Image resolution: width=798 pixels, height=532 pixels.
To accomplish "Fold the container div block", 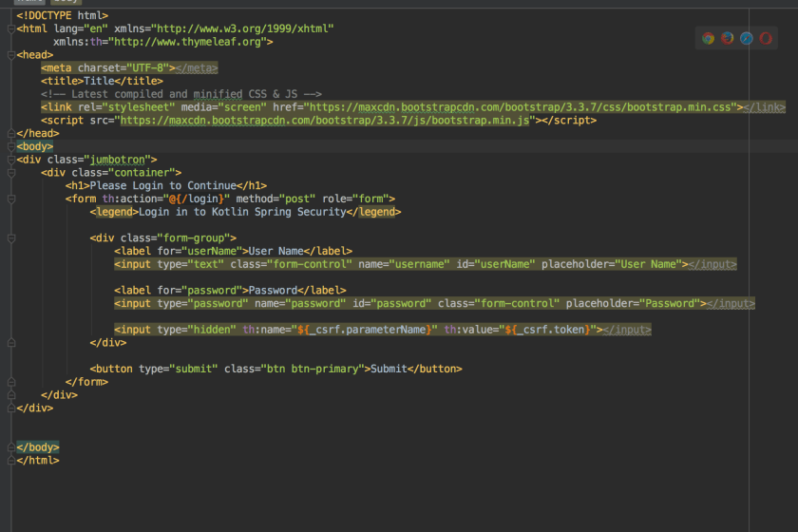I will click(11, 173).
